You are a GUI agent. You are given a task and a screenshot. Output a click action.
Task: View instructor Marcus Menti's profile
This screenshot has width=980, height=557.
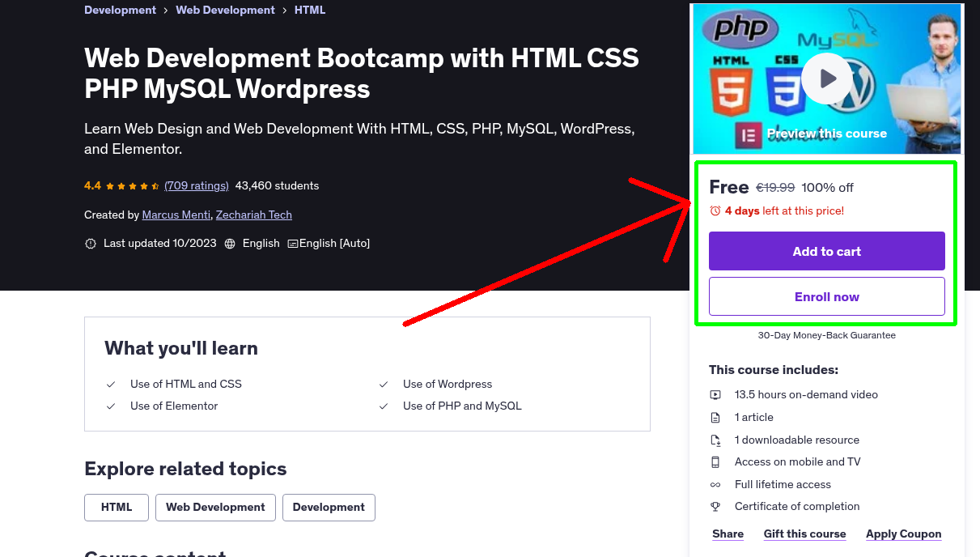[176, 215]
